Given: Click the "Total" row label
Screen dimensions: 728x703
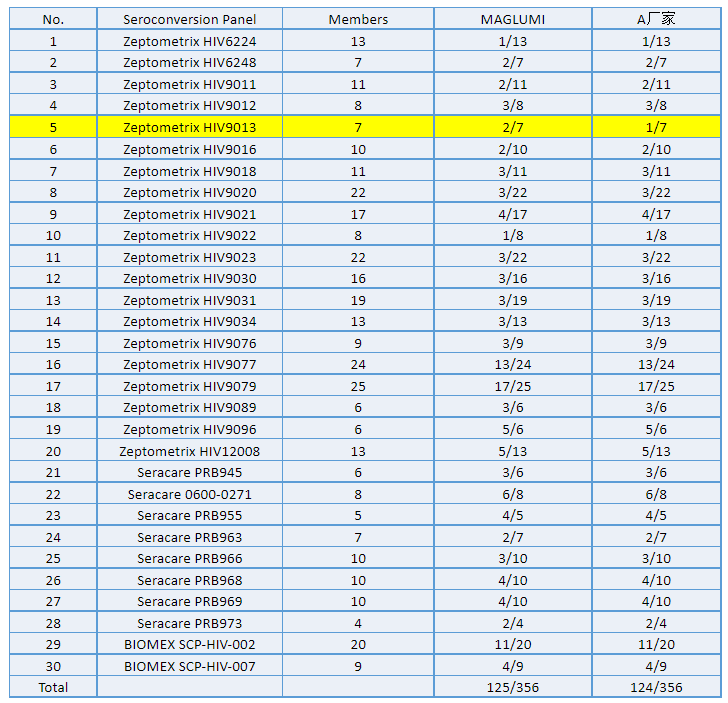Looking at the screenshot, I should (53, 687).
